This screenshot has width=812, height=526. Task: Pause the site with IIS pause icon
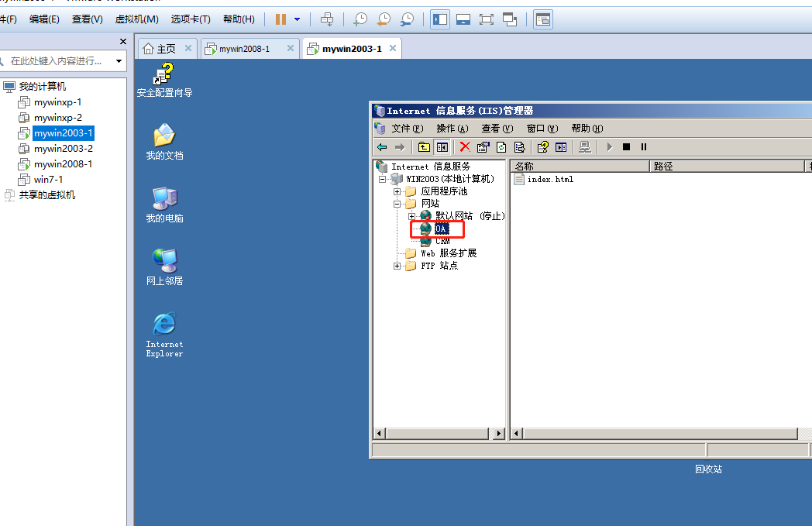coord(644,147)
